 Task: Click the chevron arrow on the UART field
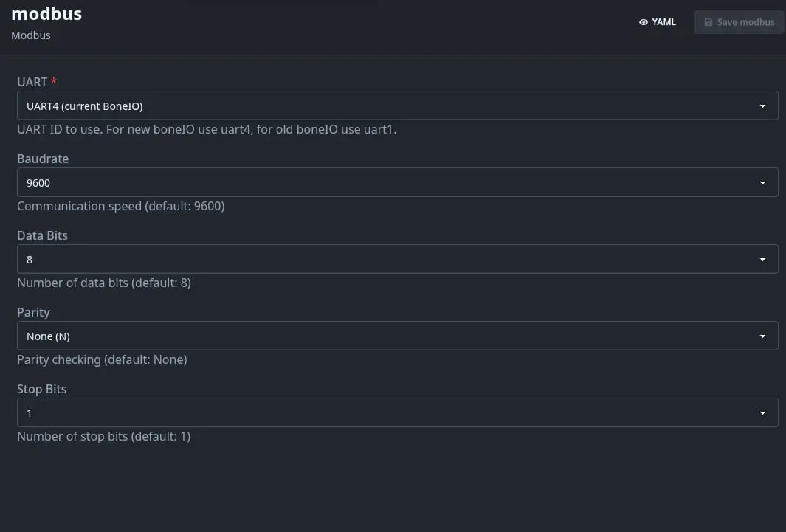tap(763, 106)
